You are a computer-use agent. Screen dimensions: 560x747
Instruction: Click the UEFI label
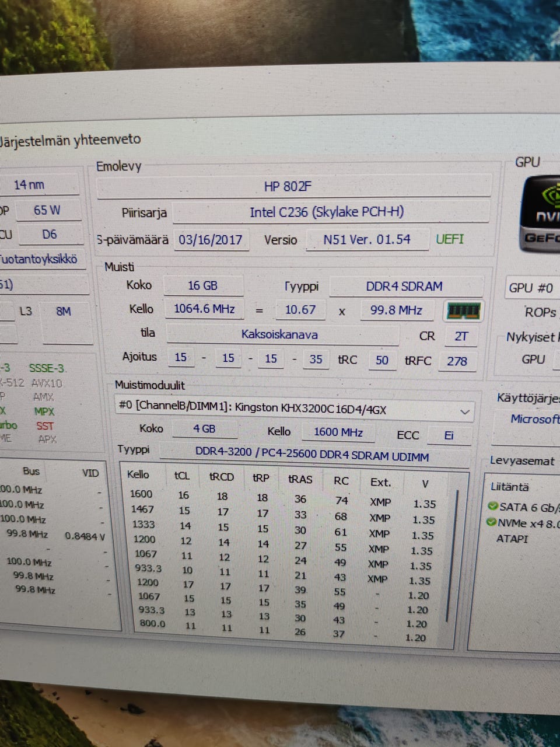[450, 239]
